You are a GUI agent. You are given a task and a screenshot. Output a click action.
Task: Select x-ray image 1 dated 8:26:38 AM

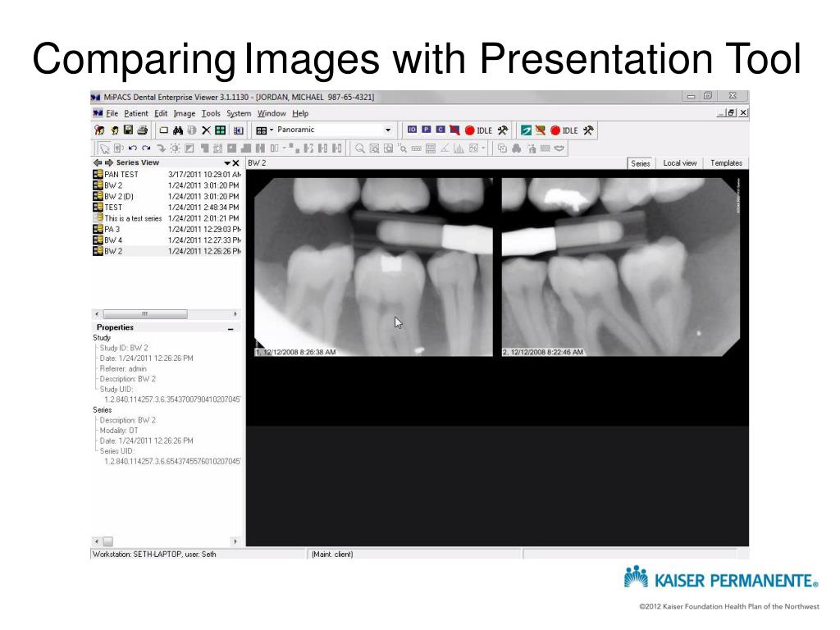(373, 267)
